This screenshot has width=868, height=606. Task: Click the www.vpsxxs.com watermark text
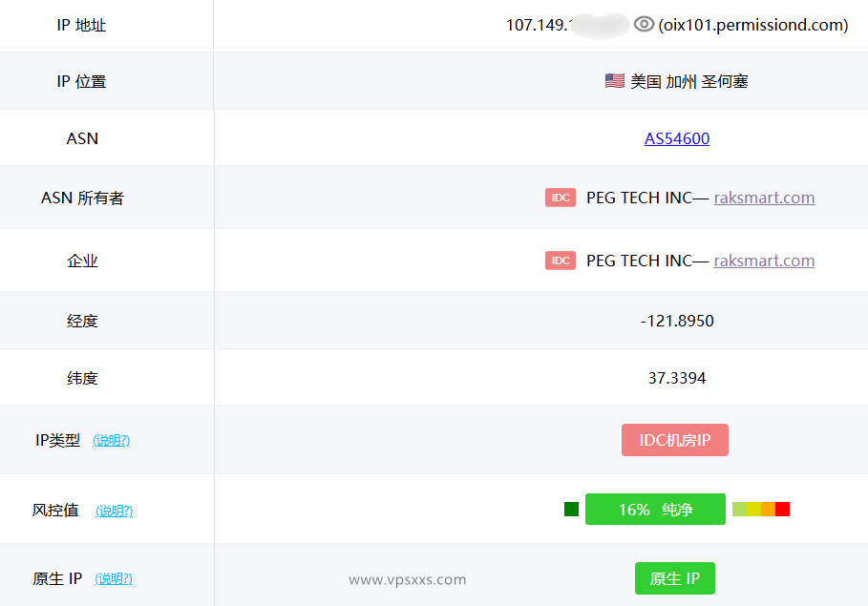click(x=409, y=579)
